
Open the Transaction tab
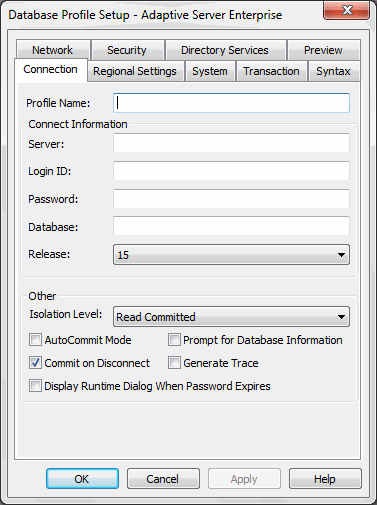(x=272, y=71)
